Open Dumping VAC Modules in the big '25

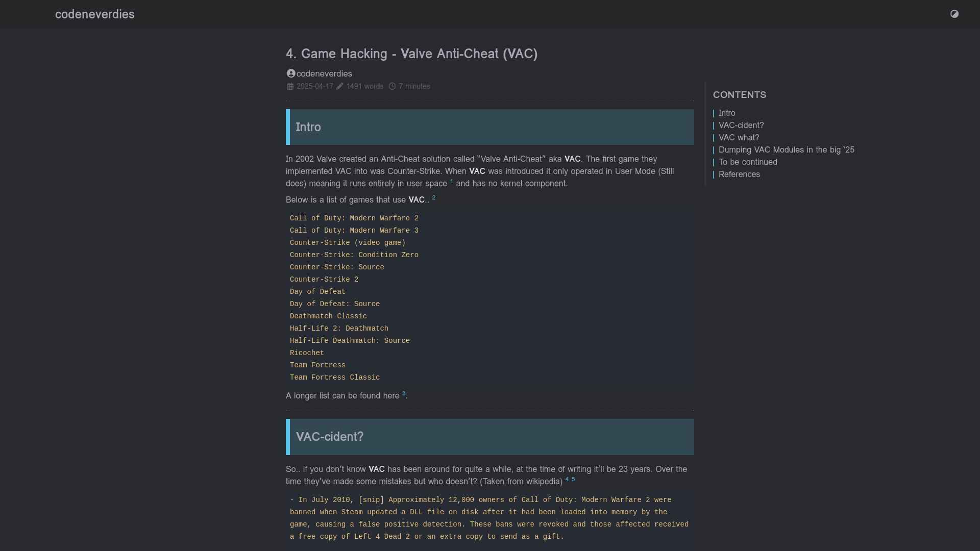point(786,150)
